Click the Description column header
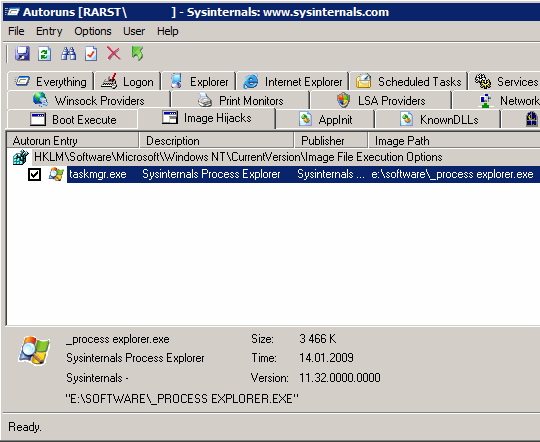This screenshot has width=540, height=442. [216, 141]
